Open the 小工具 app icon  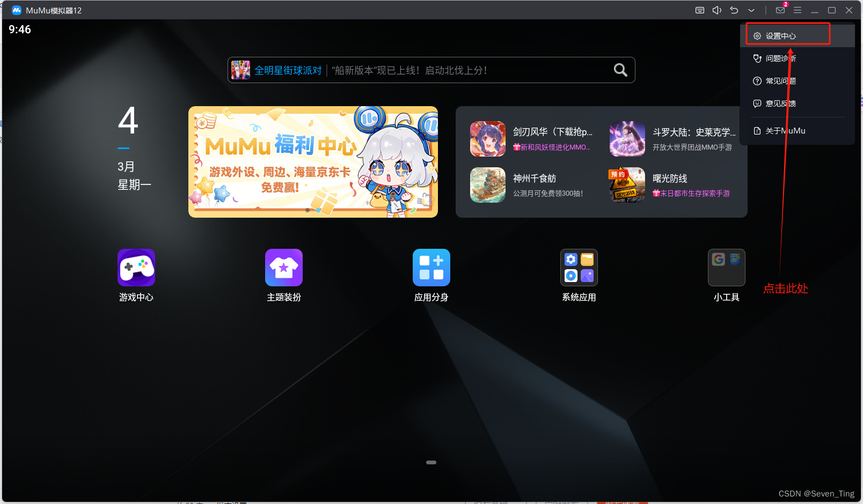pos(726,268)
